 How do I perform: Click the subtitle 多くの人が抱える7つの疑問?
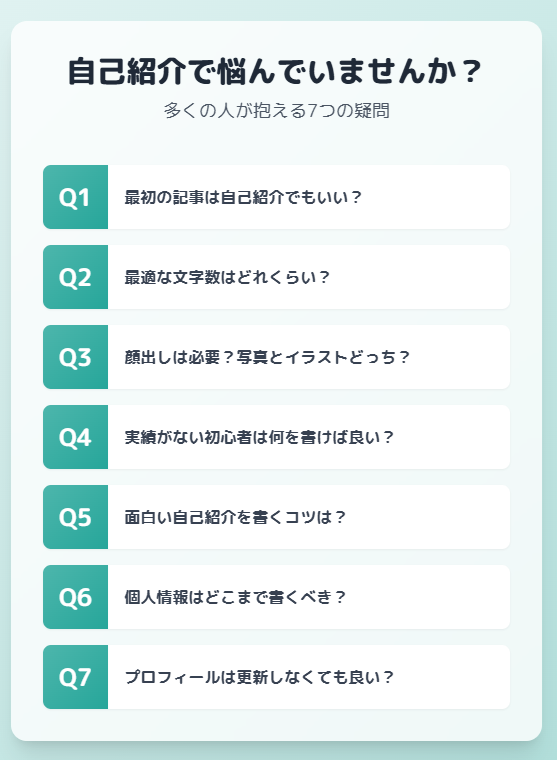[x=276, y=111]
